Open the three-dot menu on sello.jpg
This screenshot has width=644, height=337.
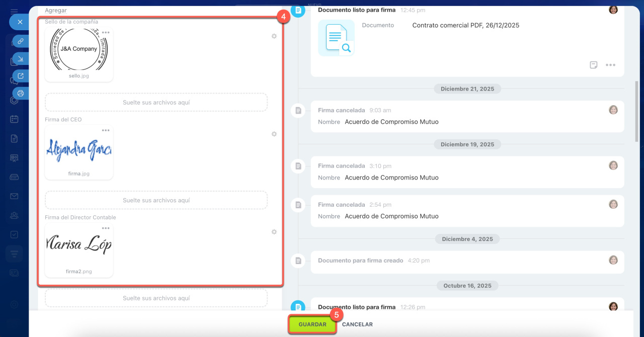click(106, 33)
